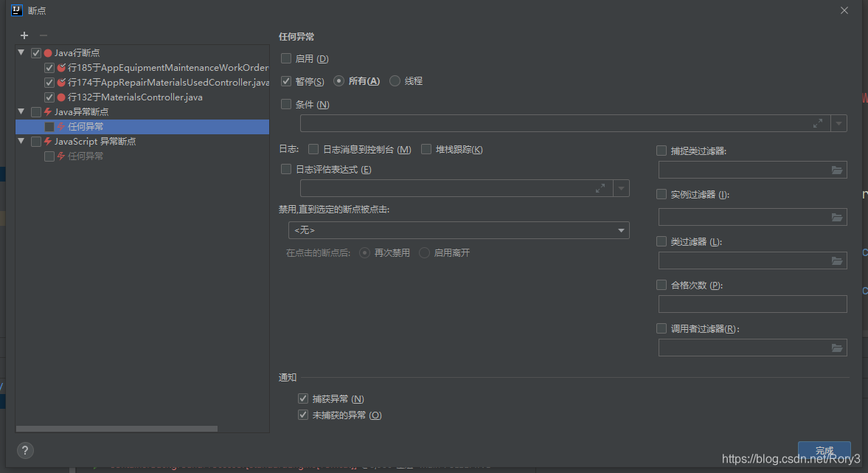868x473 pixels.
Task: Uncheck the 行174 breakpoint checkbox
Action: (x=49, y=83)
